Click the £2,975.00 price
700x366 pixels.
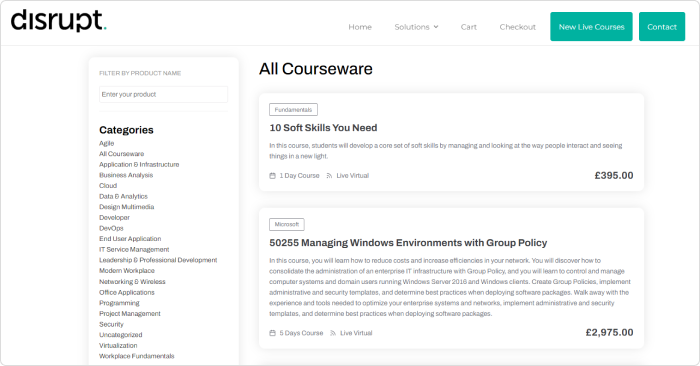pos(609,333)
